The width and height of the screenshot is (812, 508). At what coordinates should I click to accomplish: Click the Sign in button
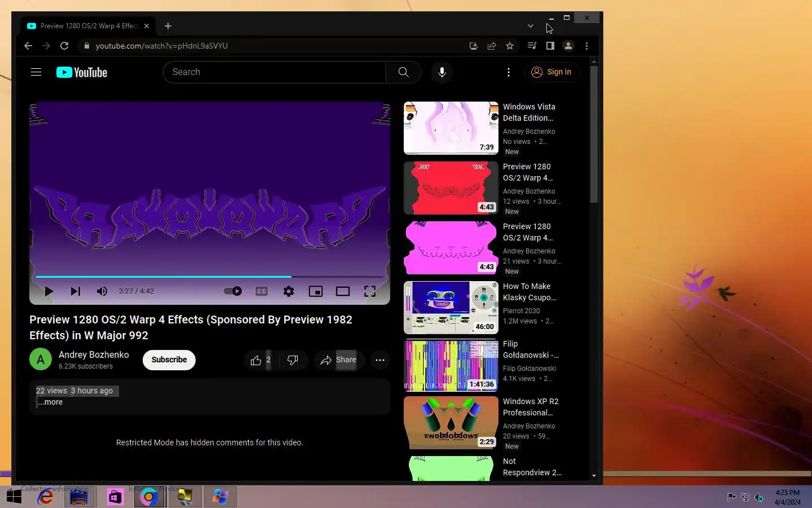tap(552, 72)
